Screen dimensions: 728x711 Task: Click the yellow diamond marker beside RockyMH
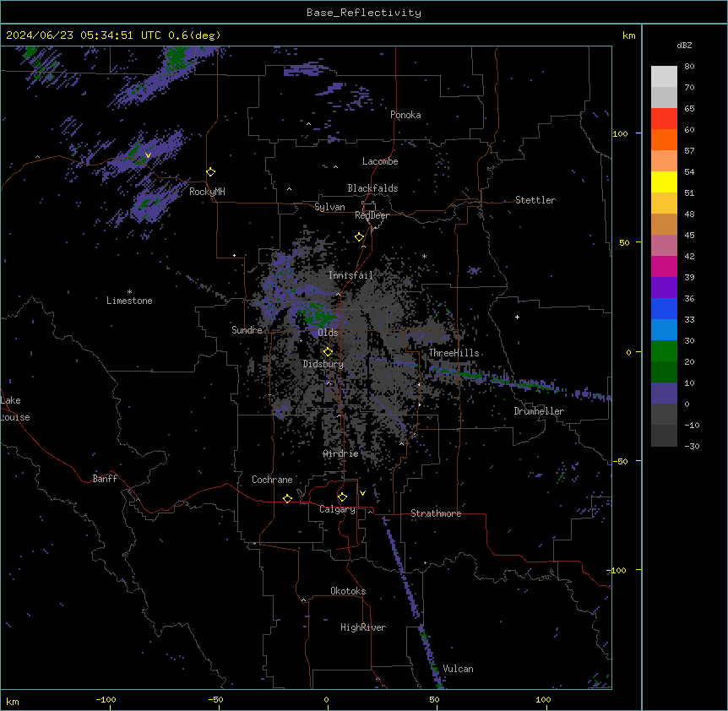coord(211,172)
